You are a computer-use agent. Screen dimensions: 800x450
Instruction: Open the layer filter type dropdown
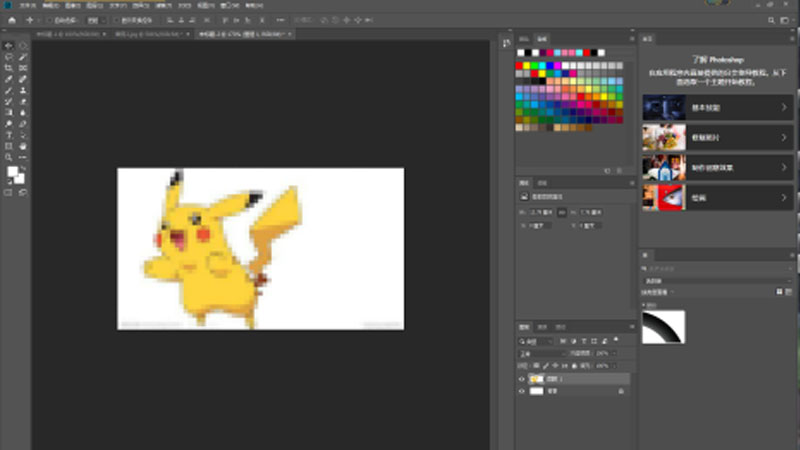(536, 341)
